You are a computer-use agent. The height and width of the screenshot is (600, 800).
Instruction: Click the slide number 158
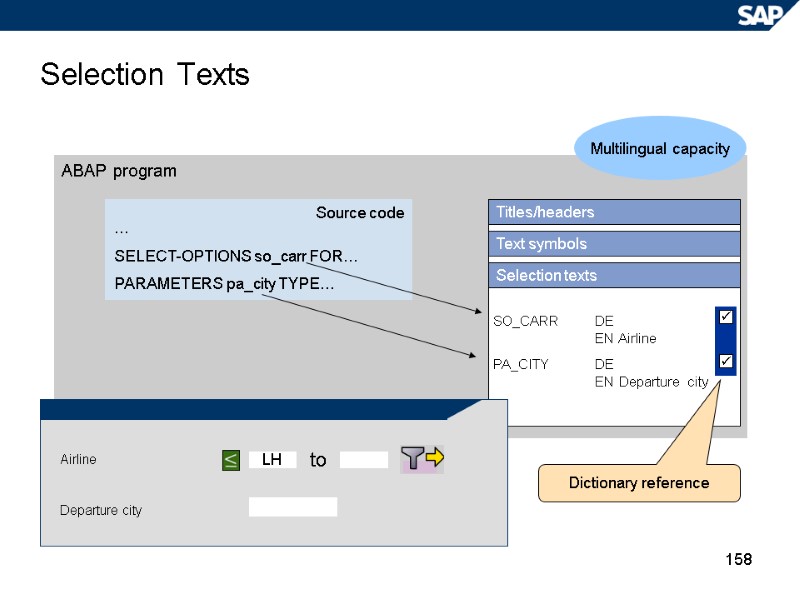[737, 559]
